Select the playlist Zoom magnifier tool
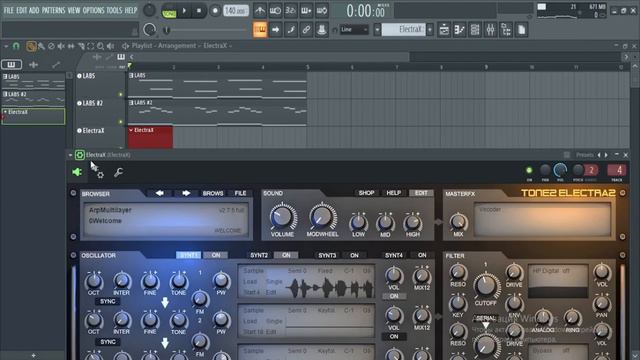 pos(100,46)
